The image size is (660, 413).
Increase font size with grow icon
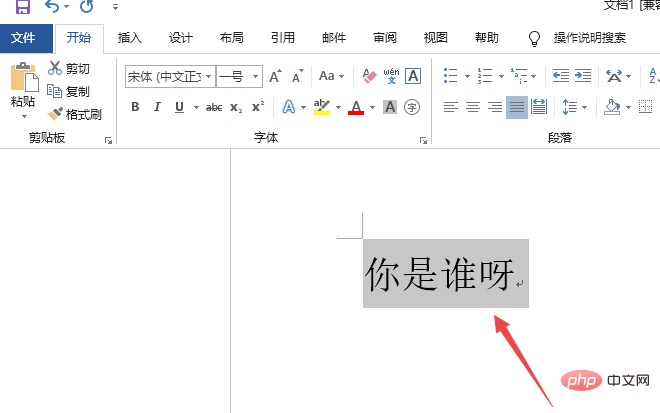(x=275, y=77)
